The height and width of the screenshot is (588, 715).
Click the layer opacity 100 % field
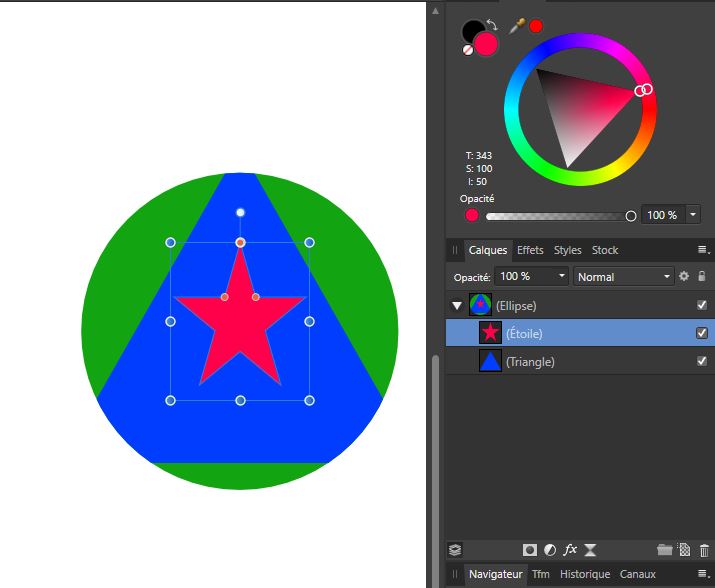(525, 276)
